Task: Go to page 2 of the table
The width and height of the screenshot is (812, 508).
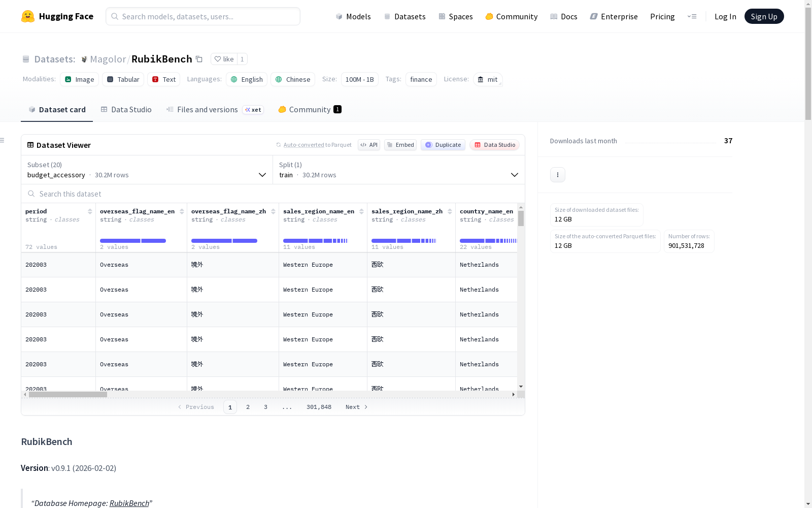Action: 248,407
